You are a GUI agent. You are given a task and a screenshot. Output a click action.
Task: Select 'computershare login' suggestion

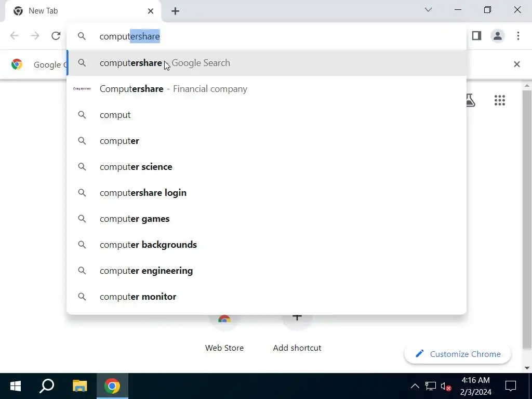pyautogui.click(x=267, y=193)
